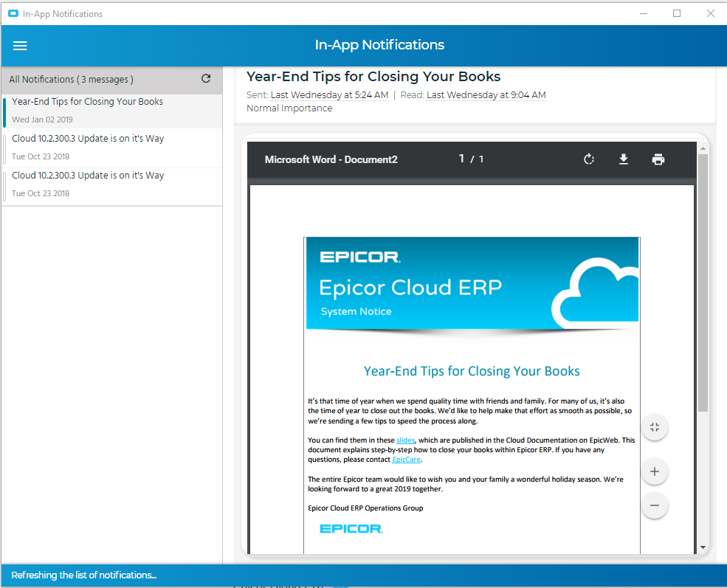Click the PDF scrollbar down arrow
Image resolution: width=727 pixels, height=588 pixels.
point(703,547)
